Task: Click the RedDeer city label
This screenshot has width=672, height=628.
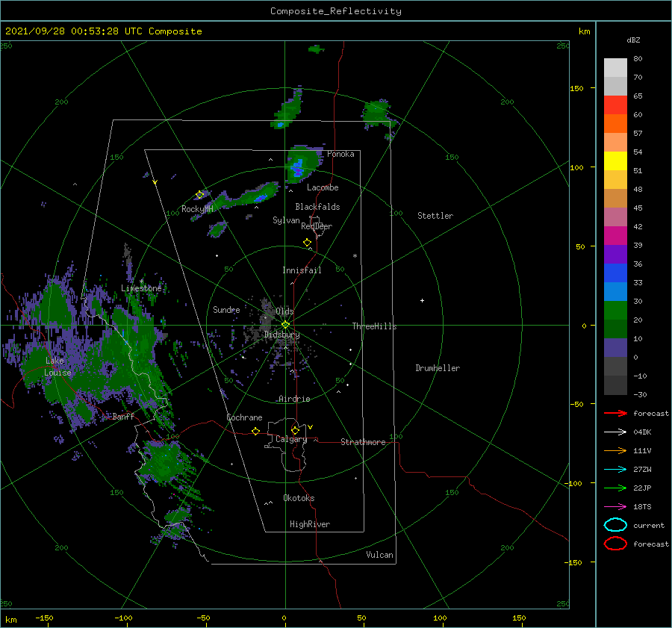Action: pyautogui.click(x=317, y=226)
